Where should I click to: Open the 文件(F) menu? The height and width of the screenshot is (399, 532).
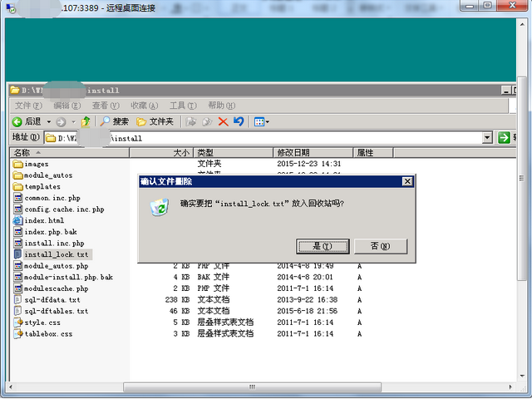pos(27,106)
